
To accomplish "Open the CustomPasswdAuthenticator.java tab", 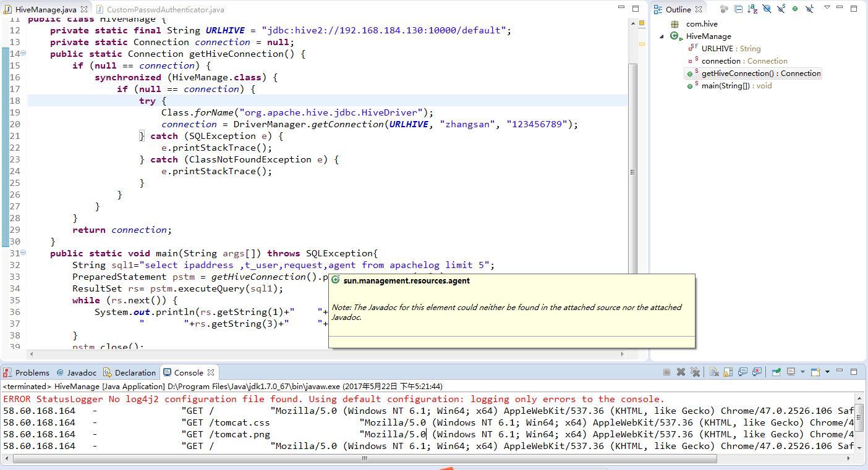I will click(x=161, y=9).
